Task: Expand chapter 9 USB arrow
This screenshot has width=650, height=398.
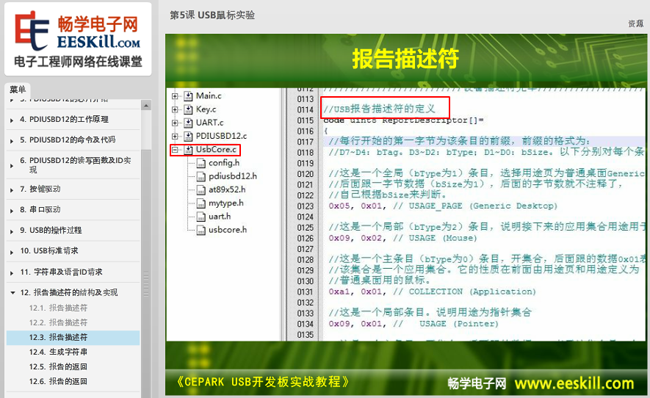Action: (x=12, y=231)
